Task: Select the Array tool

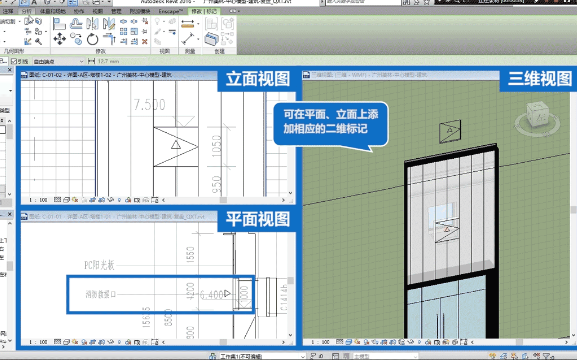Action: point(124,32)
